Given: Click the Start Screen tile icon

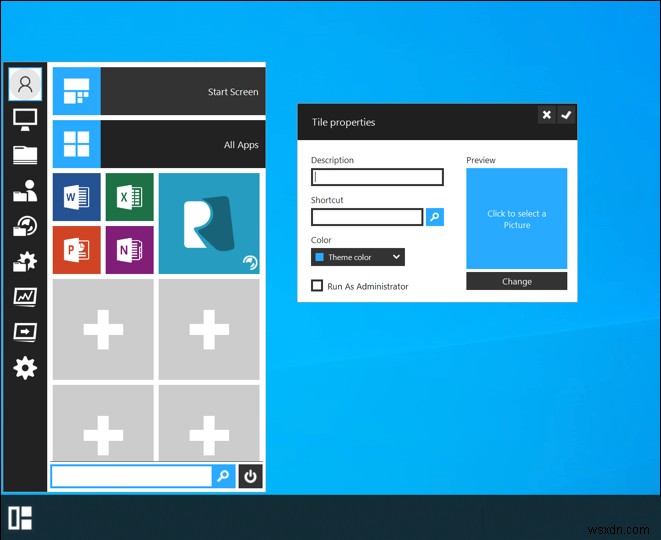Looking at the screenshot, I should pyautogui.click(x=77, y=91).
